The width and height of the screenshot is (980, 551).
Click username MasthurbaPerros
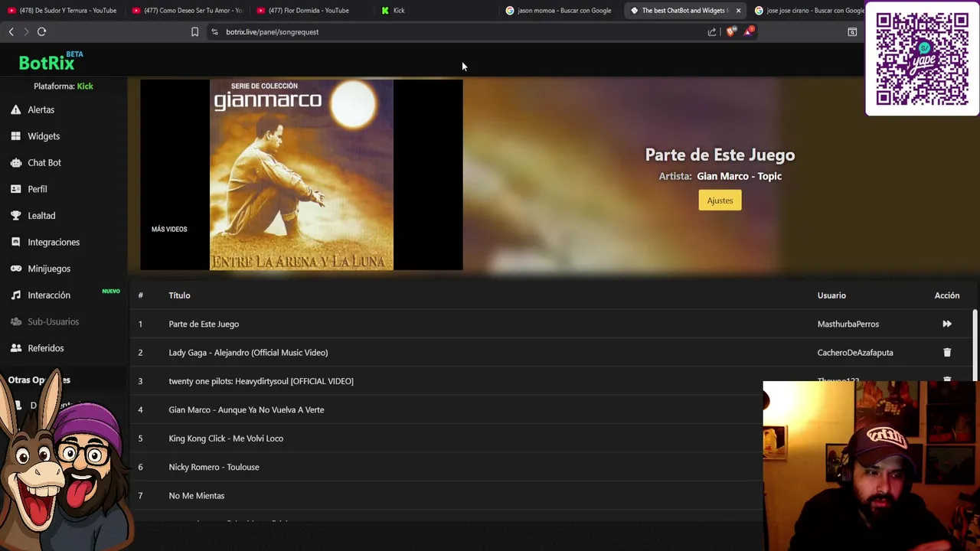tap(848, 324)
